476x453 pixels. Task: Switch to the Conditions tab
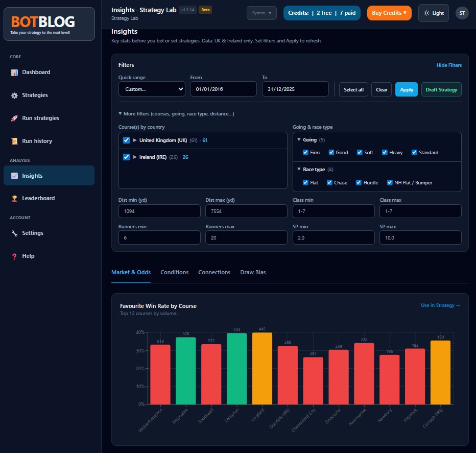pyautogui.click(x=174, y=272)
